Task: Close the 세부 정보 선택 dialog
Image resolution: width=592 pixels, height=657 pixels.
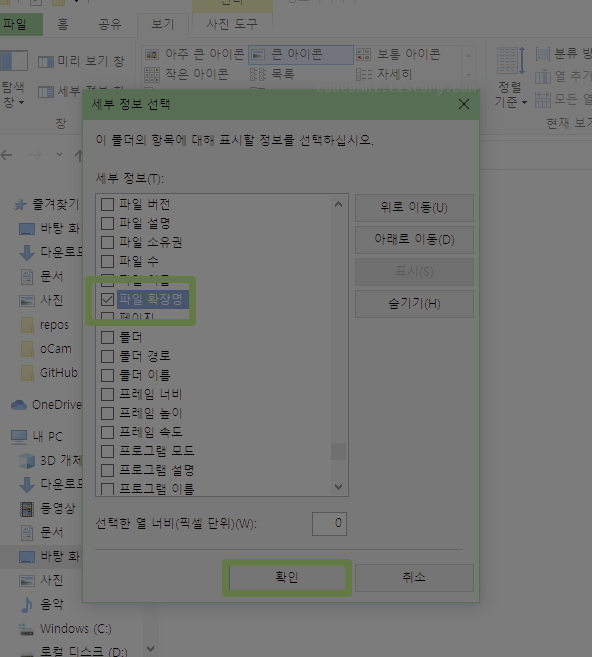Action: [464, 104]
